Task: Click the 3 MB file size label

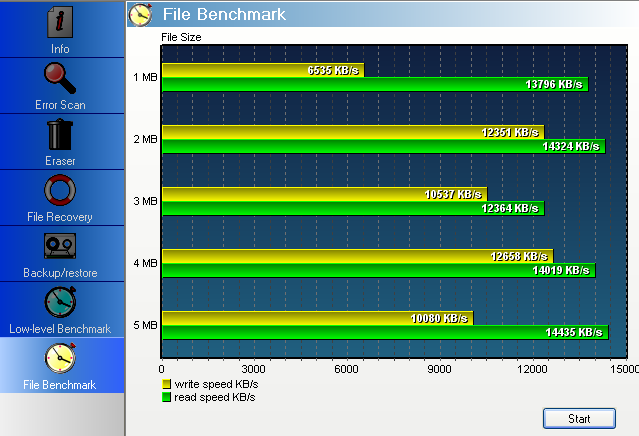Action: click(x=145, y=201)
